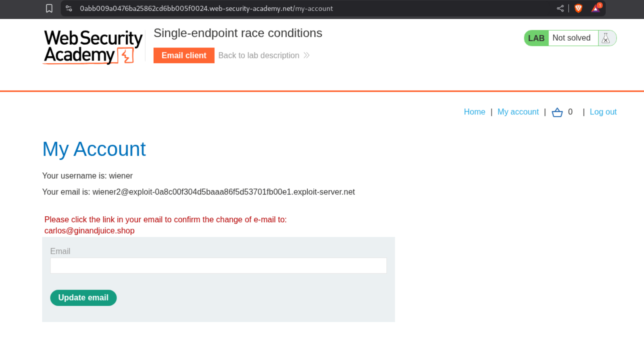Viewport: 644px width, 348px height.
Task: Select the My account navigation link
Action: click(518, 112)
